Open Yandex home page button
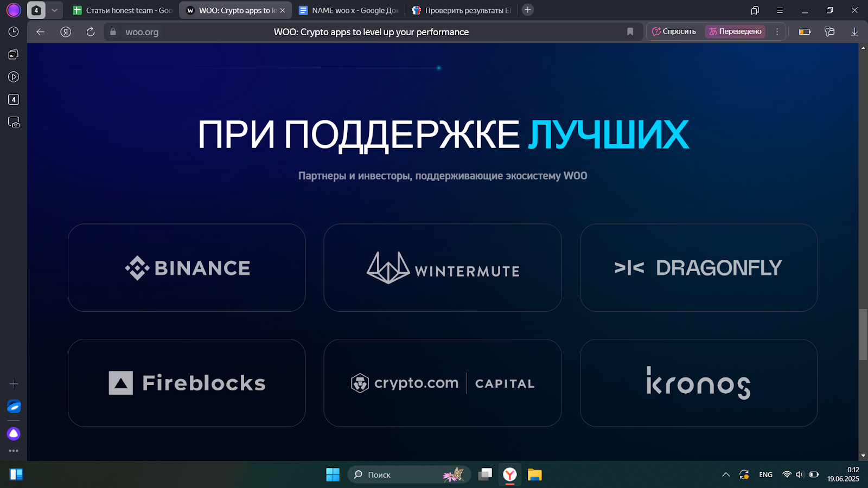 coord(66,32)
